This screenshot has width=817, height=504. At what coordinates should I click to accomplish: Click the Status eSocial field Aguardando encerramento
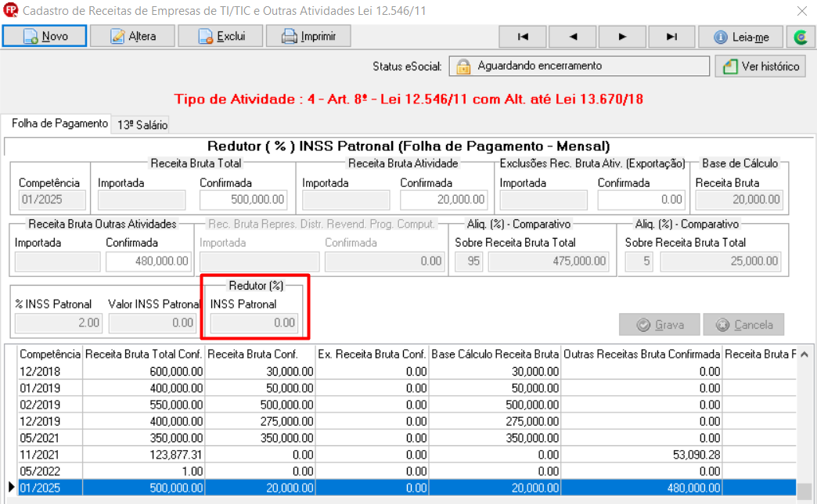coord(579,67)
